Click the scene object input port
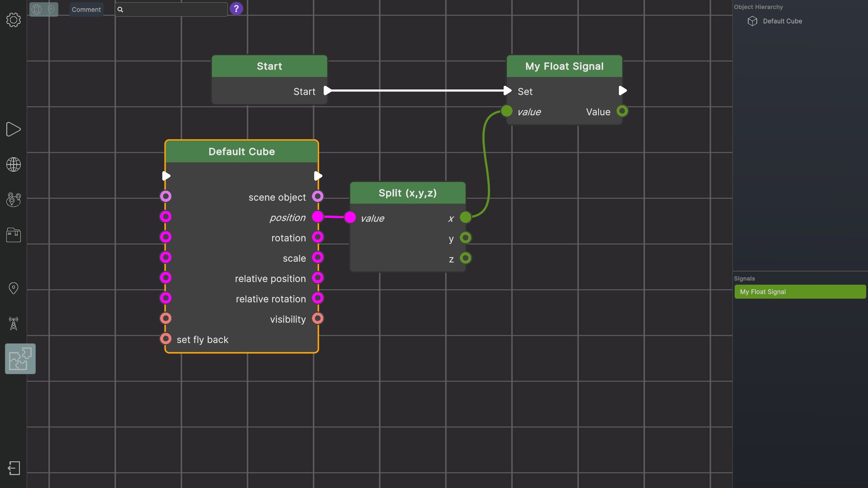The width and height of the screenshot is (868, 488). [x=166, y=197]
